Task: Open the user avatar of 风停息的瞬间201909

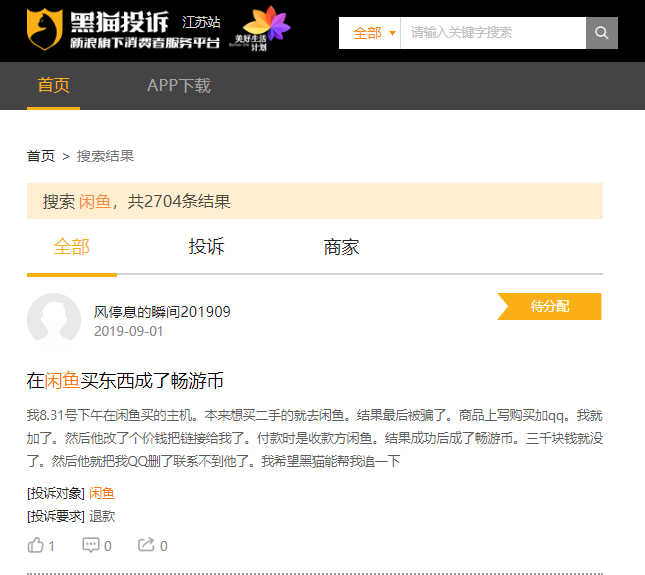Action: (x=54, y=320)
